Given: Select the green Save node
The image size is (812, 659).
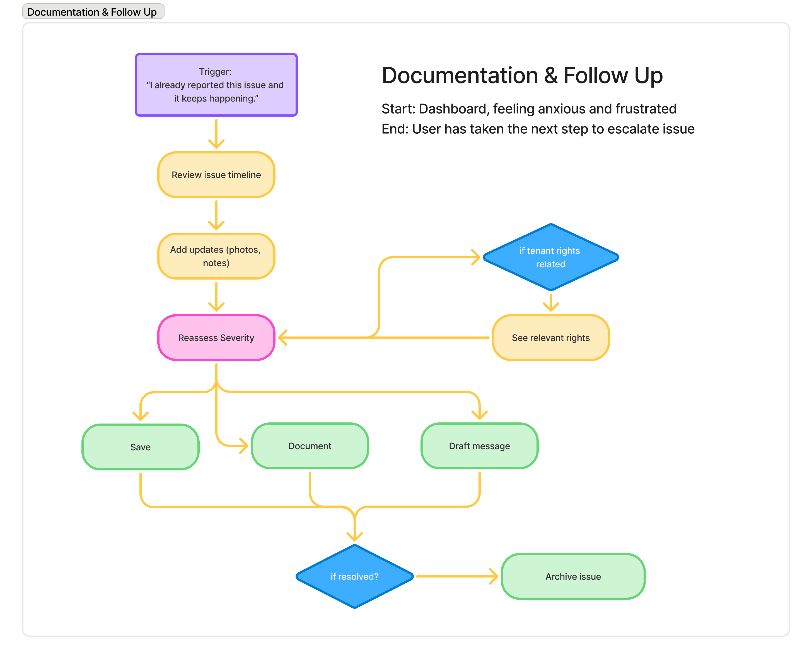Looking at the screenshot, I should pyautogui.click(x=140, y=447).
